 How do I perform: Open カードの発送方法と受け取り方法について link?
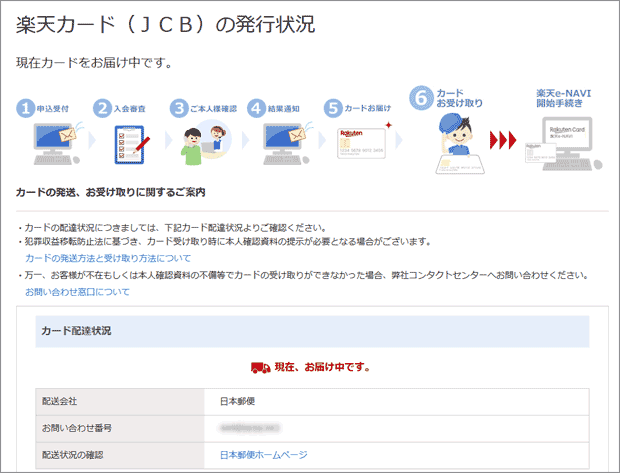(108, 258)
